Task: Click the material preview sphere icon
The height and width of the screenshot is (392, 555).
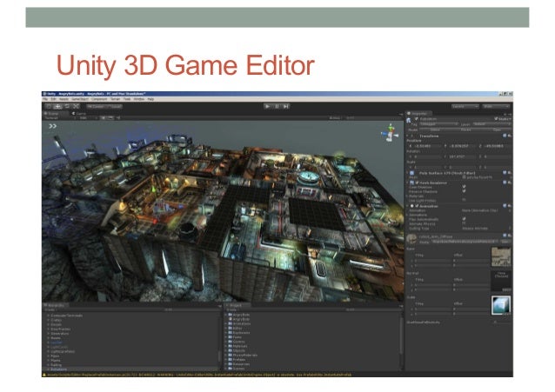Action: pos(411,239)
